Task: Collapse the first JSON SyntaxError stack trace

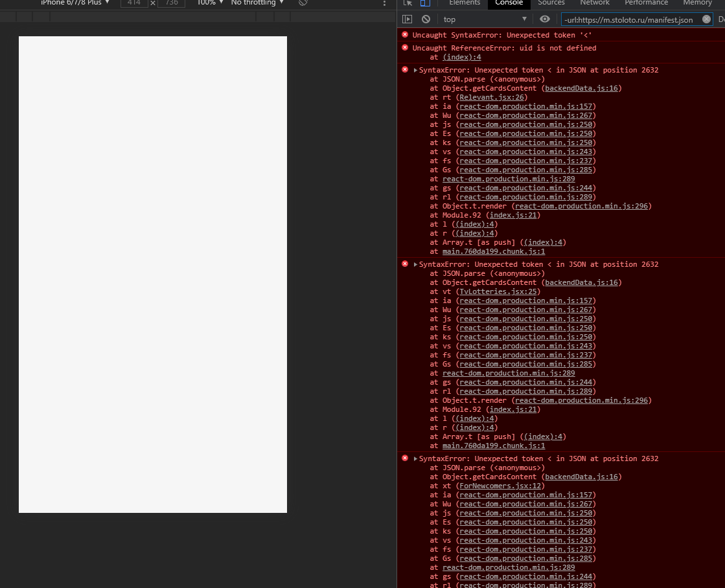Action: [x=415, y=70]
